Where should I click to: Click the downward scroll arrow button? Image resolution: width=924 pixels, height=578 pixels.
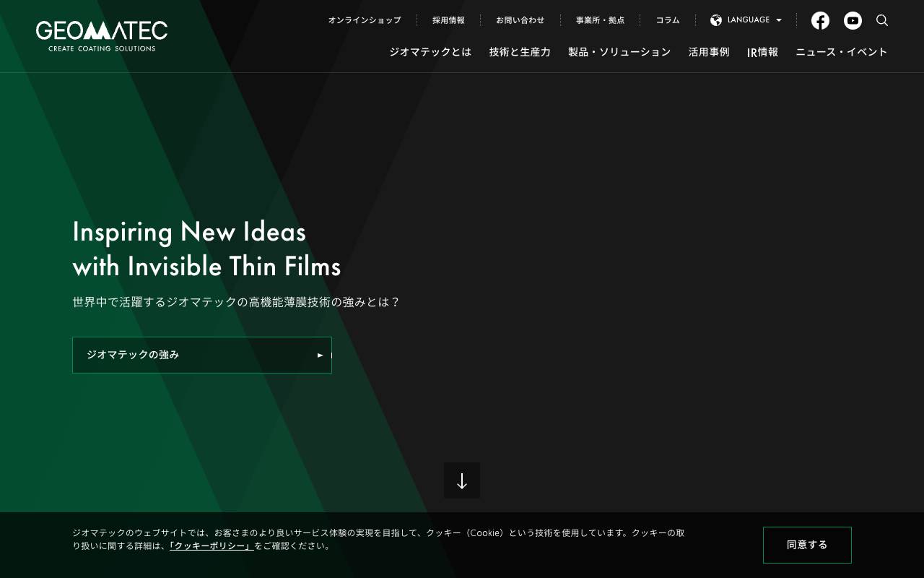pos(462,480)
